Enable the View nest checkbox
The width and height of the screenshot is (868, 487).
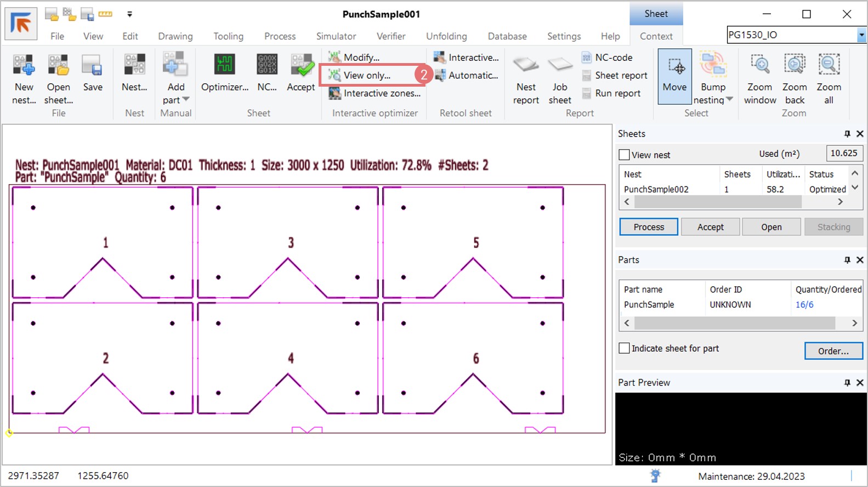[624, 155]
